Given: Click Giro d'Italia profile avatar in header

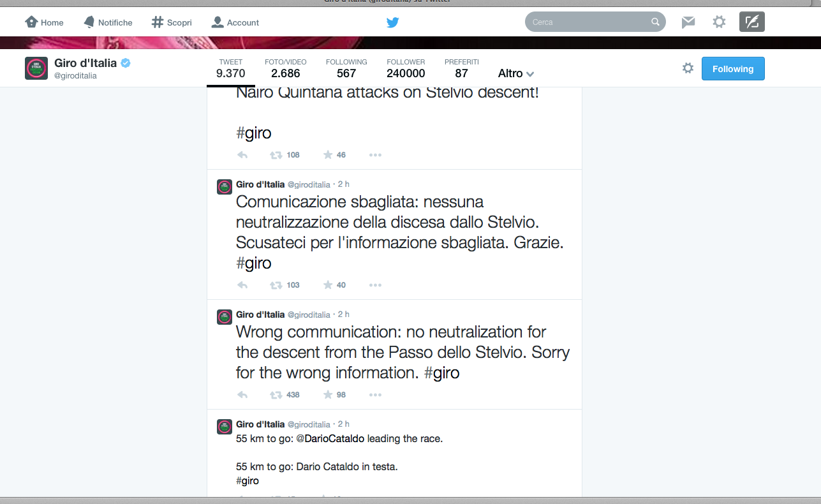Looking at the screenshot, I should [x=36, y=68].
